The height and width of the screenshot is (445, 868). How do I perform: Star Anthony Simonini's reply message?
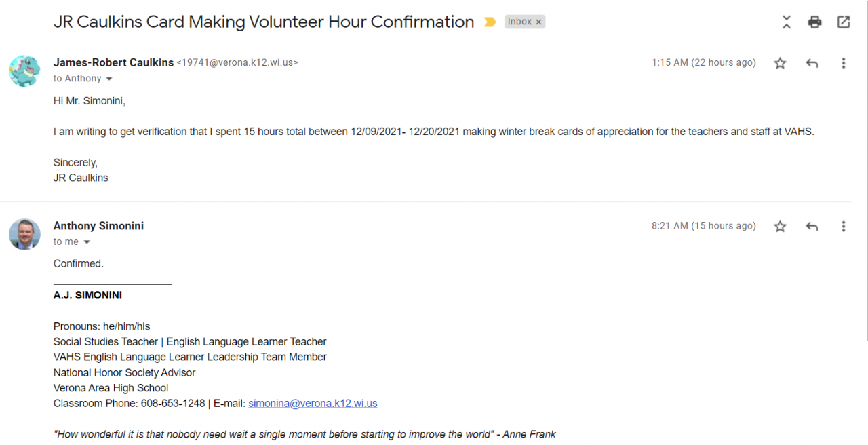(x=781, y=227)
